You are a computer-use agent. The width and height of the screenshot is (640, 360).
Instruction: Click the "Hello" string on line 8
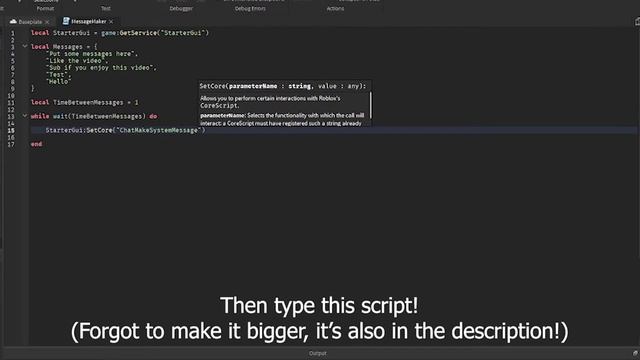[x=59, y=81]
